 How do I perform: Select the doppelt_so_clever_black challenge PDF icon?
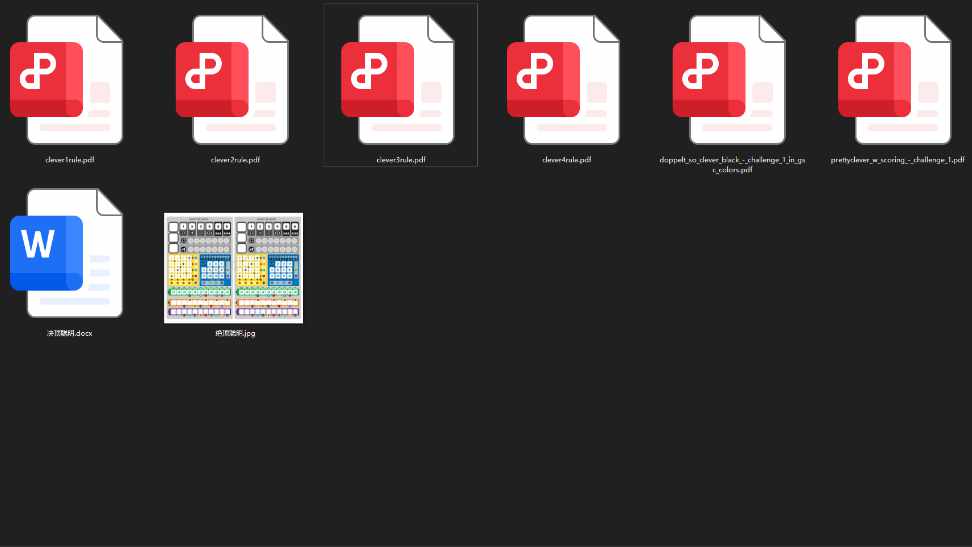pyautogui.click(x=732, y=80)
